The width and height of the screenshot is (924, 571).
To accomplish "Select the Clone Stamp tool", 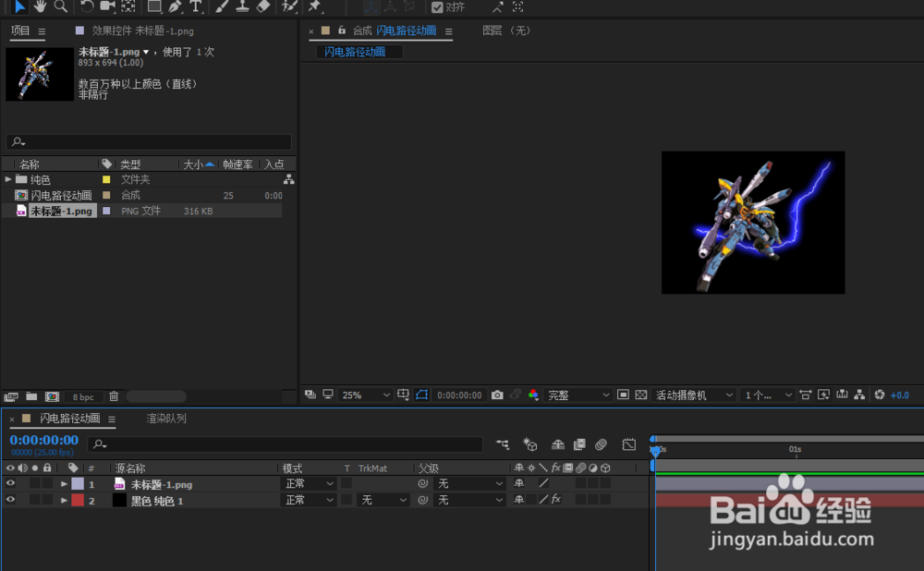I will coord(242,6).
